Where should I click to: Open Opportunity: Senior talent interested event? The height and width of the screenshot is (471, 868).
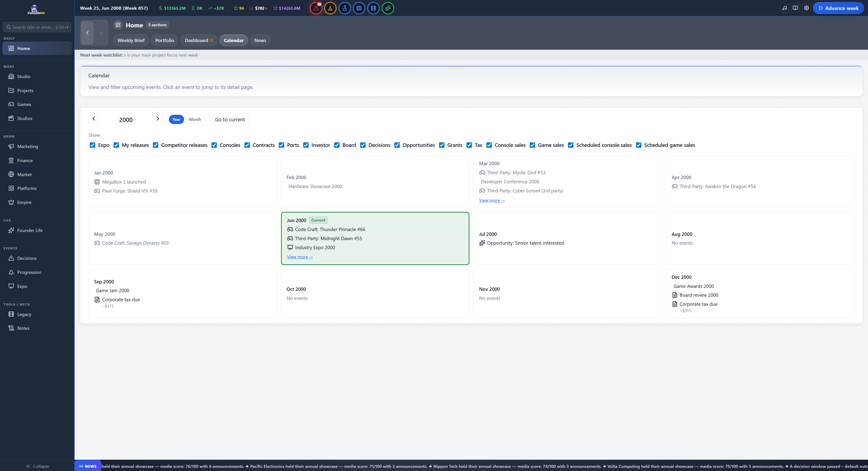pos(521,243)
